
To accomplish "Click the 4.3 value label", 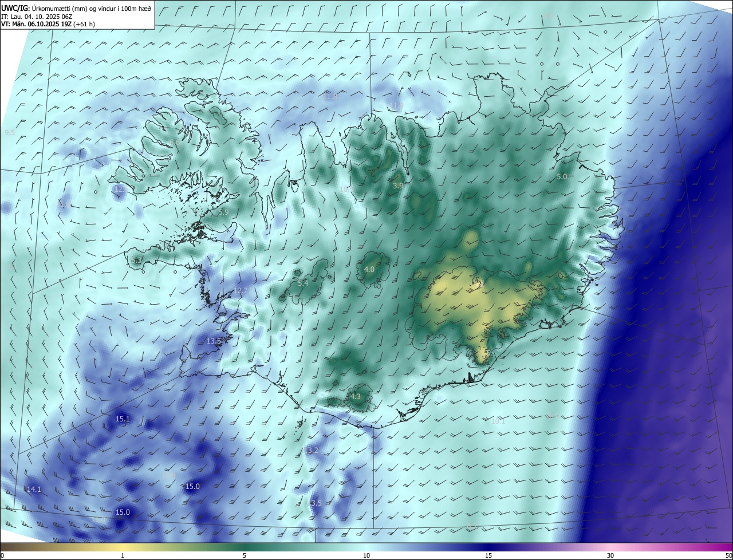I will [x=356, y=396].
